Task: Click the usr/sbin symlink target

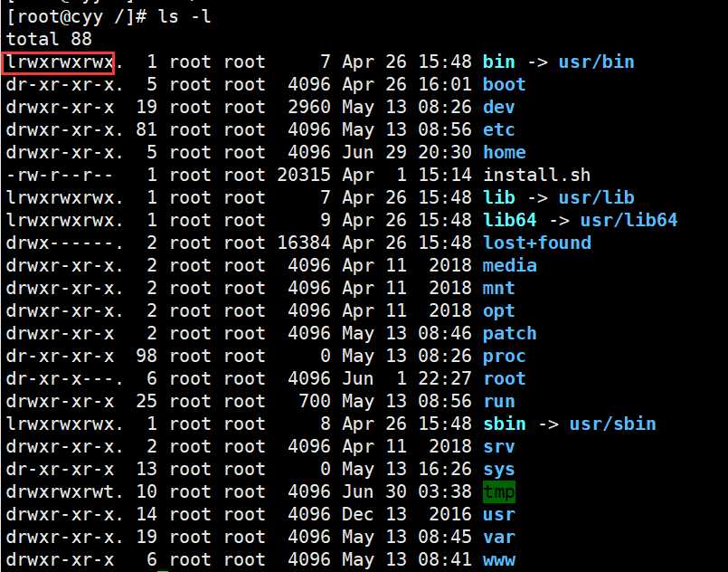Action: point(612,424)
